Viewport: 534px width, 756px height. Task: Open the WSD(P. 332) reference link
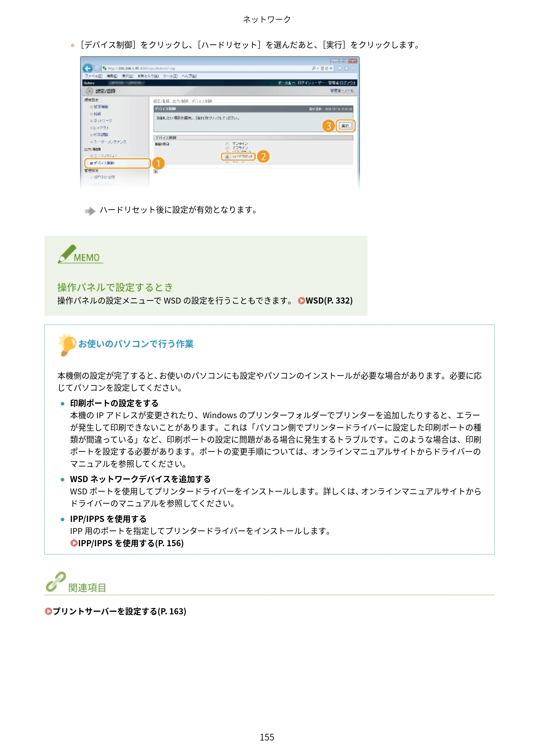point(329,301)
